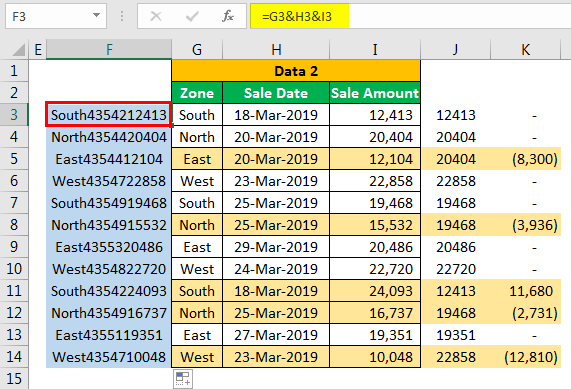Click the 20486 value in column J

[456, 247]
